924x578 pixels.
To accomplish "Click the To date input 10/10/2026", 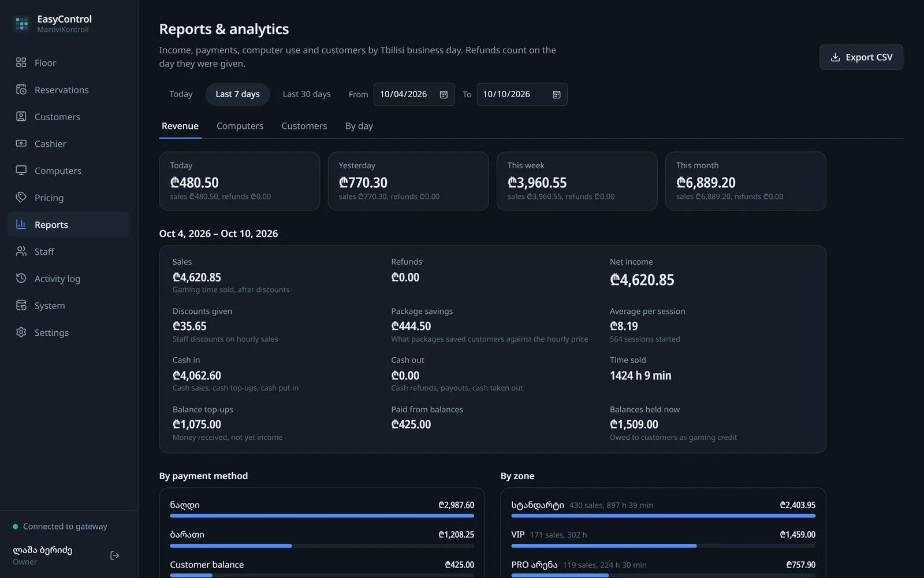I will pyautogui.click(x=522, y=94).
